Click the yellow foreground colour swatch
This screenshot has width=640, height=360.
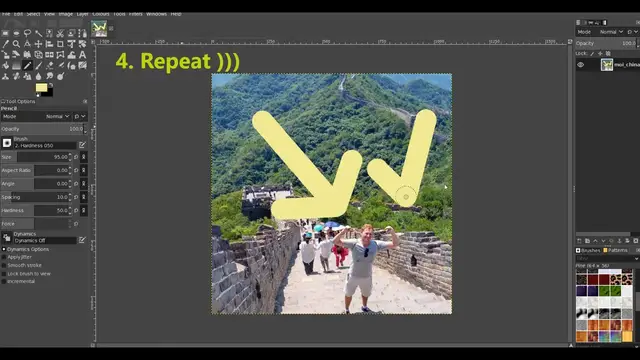coord(41,87)
